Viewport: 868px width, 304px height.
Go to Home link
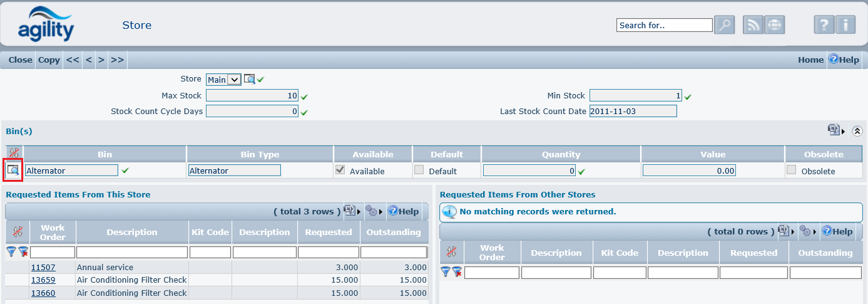point(810,60)
